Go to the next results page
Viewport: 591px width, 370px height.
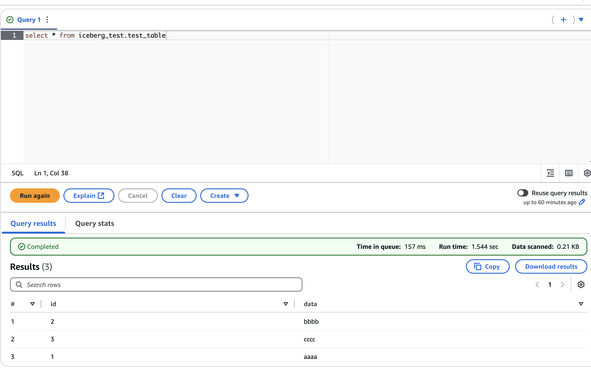(562, 284)
